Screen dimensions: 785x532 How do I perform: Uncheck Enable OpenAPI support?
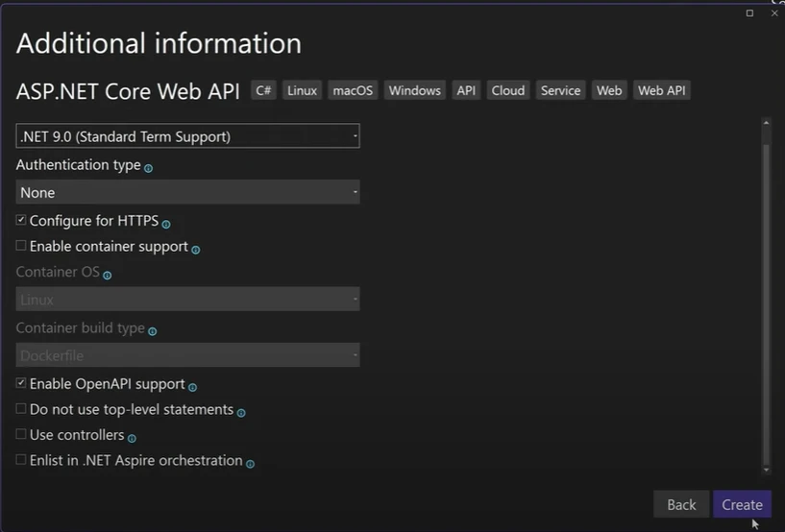[21, 383]
